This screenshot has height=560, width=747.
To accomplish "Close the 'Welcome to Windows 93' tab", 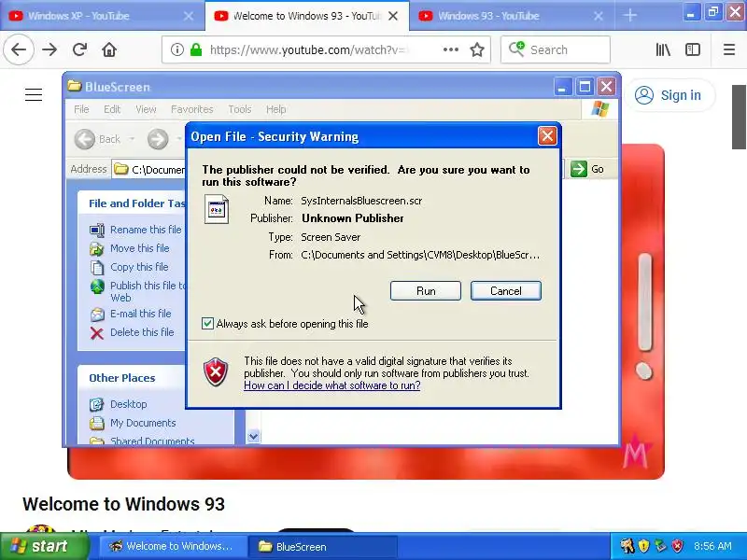I will pyautogui.click(x=393, y=16).
